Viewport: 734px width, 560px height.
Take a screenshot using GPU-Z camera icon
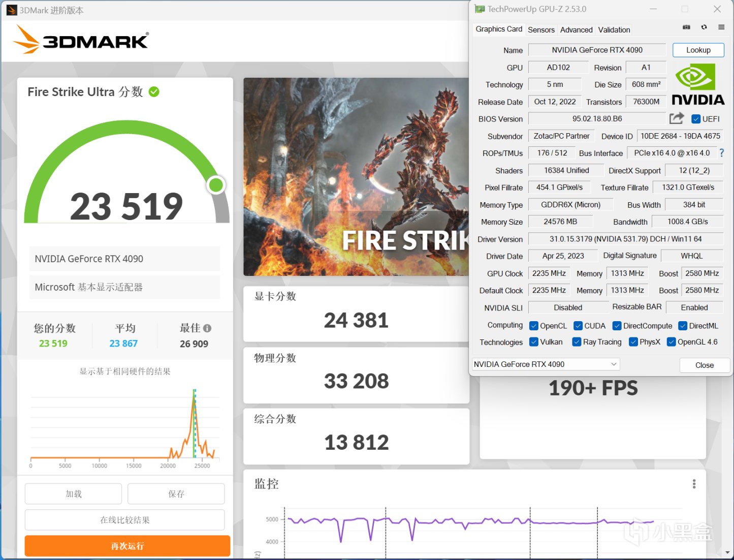point(686,27)
